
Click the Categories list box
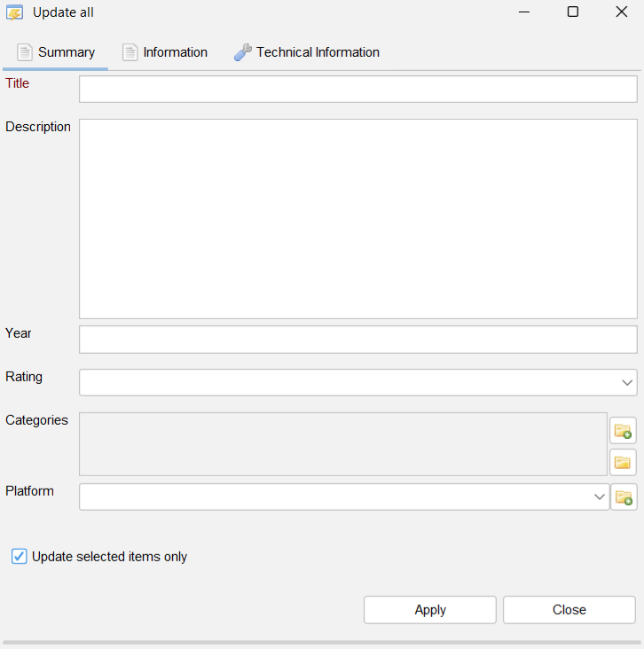coord(343,444)
